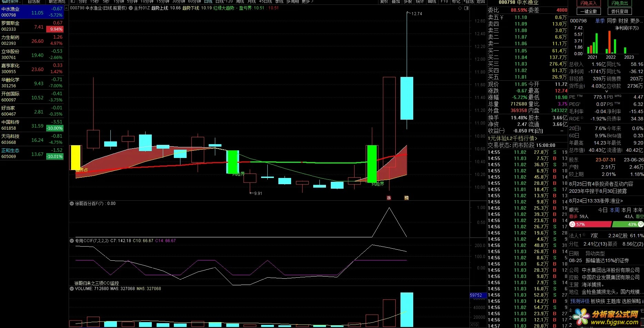The image size is (644, 328).
Task: Click the 榜 marker below the last candle
Action: pyautogui.click(x=406, y=198)
